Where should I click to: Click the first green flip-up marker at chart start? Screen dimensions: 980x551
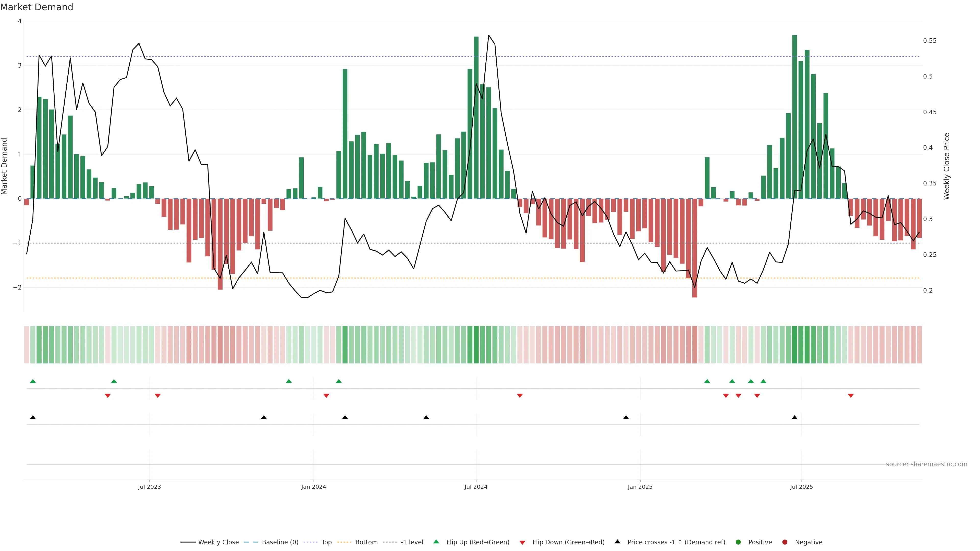point(33,381)
